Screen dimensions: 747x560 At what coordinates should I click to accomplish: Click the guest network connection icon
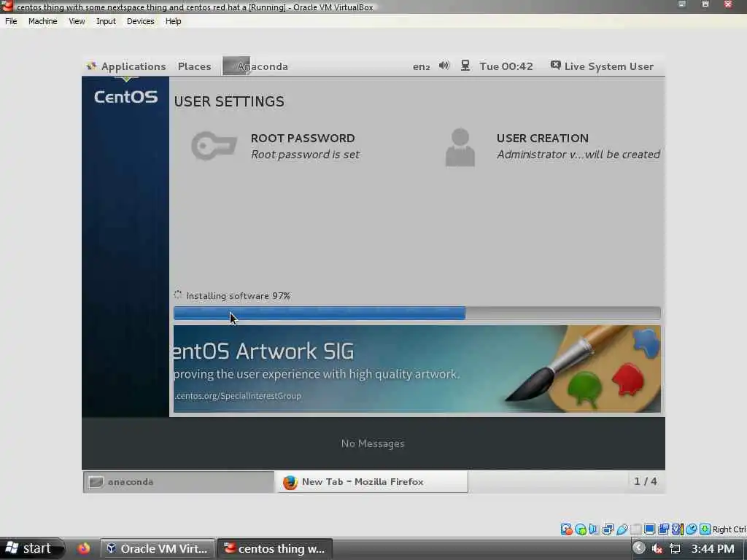point(465,66)
